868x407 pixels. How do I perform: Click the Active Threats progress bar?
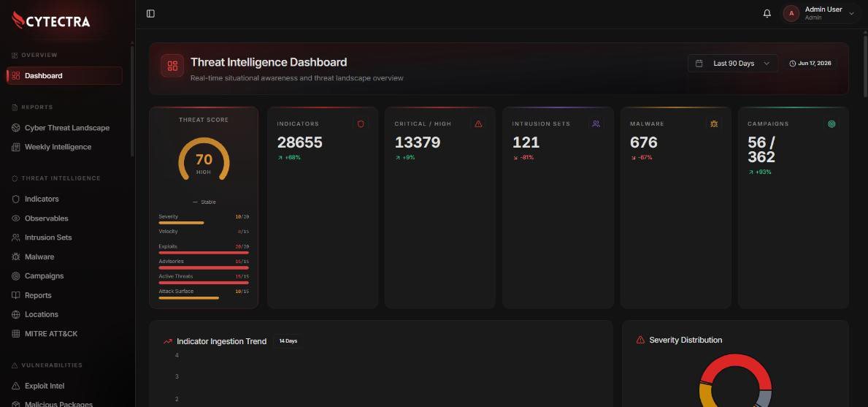[x=204, y=282]
